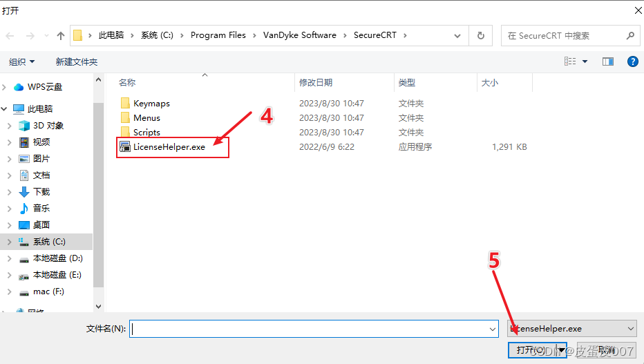Open 音乐 in the sidebar
The height and width of the screenshot is (364, 644).
pos(41,208)
